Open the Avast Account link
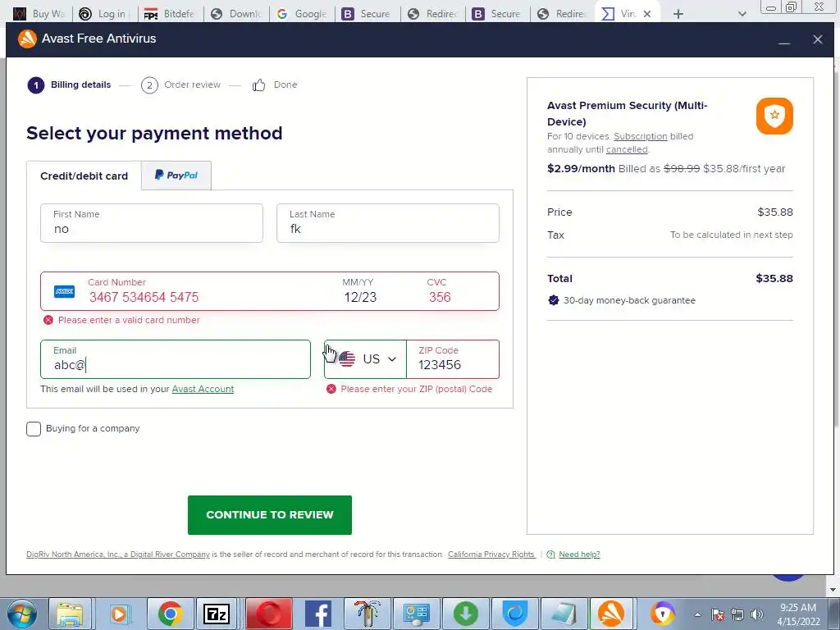Image resolution: width=840 pixels, height=630 pixels. pyautogui.click(x=203, y=389)
